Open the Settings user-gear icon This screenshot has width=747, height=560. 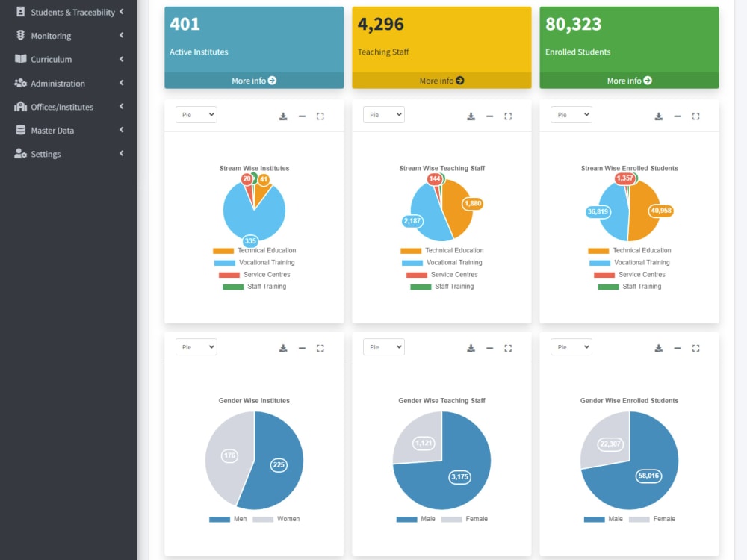coord(20,154)
